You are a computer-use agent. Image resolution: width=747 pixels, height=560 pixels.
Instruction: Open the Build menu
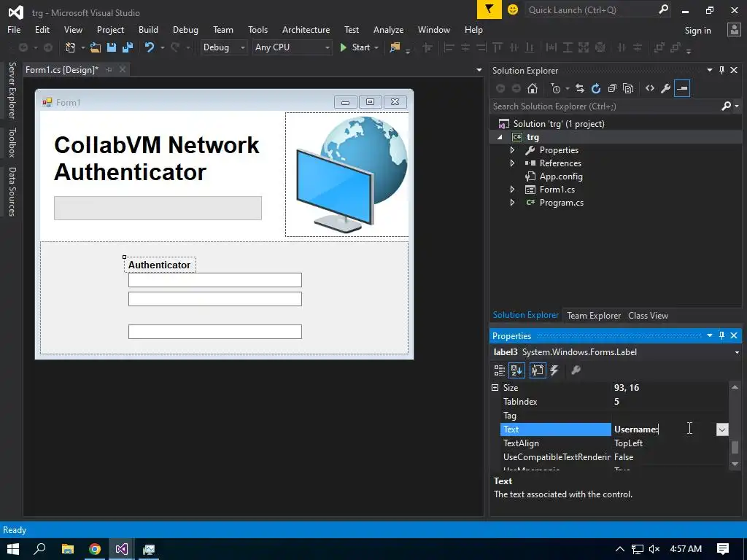click(148, 29)
